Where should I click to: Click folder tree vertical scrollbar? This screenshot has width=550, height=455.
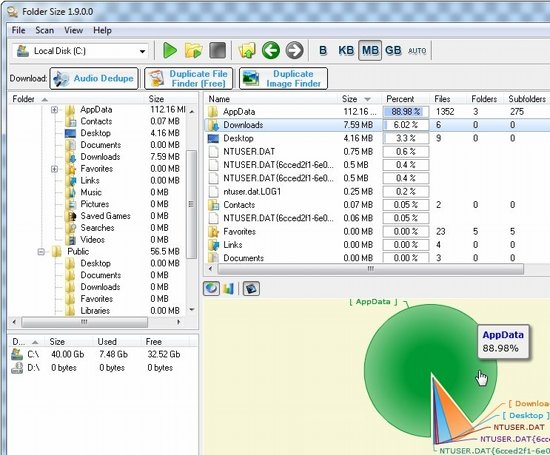[x=191, y=204]
